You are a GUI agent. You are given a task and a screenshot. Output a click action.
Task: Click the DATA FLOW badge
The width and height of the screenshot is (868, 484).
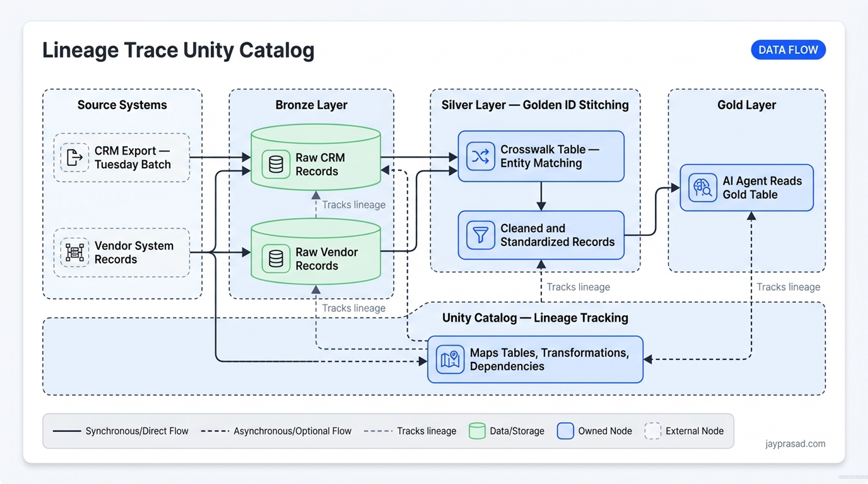click(x=788, y=50)
